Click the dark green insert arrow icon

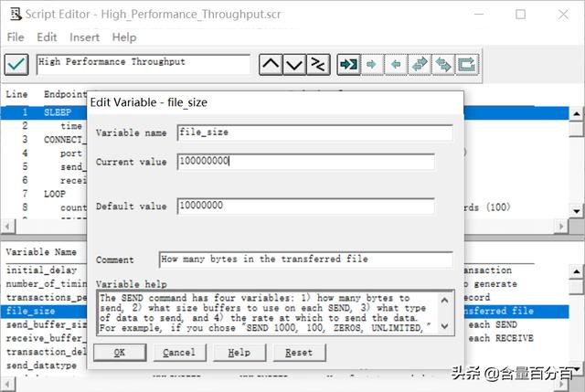click(x=348, y=65)
